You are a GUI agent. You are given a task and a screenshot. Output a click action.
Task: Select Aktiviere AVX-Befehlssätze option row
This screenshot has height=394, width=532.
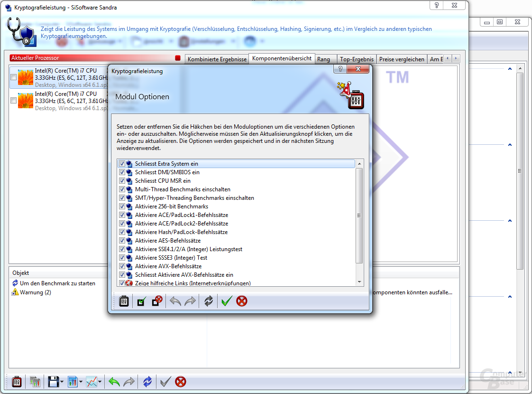point(236,266)
